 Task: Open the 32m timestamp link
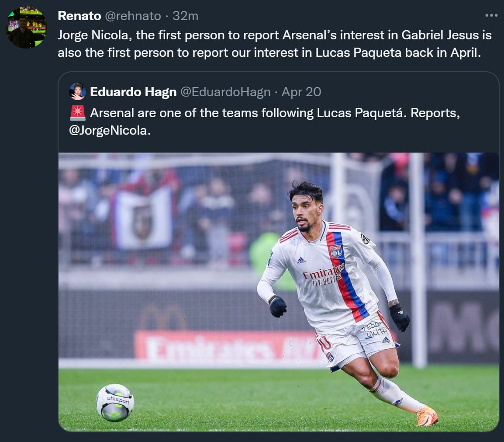tap(186, 16)
